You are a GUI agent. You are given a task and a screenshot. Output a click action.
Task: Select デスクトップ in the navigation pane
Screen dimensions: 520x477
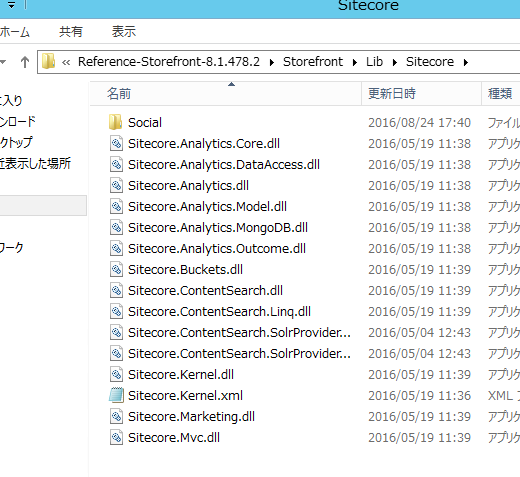click(16, 142)
